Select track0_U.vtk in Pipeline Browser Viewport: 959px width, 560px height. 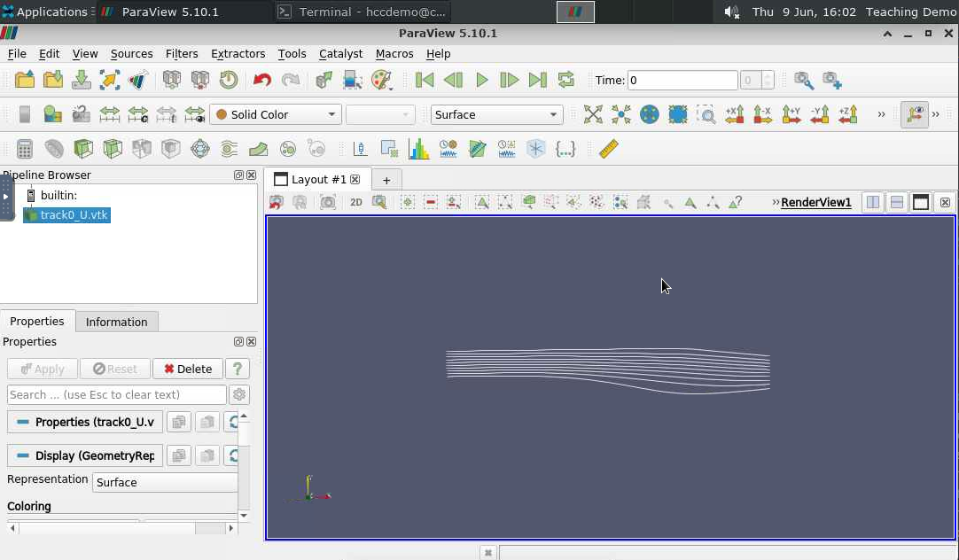(x=74, y=214)
